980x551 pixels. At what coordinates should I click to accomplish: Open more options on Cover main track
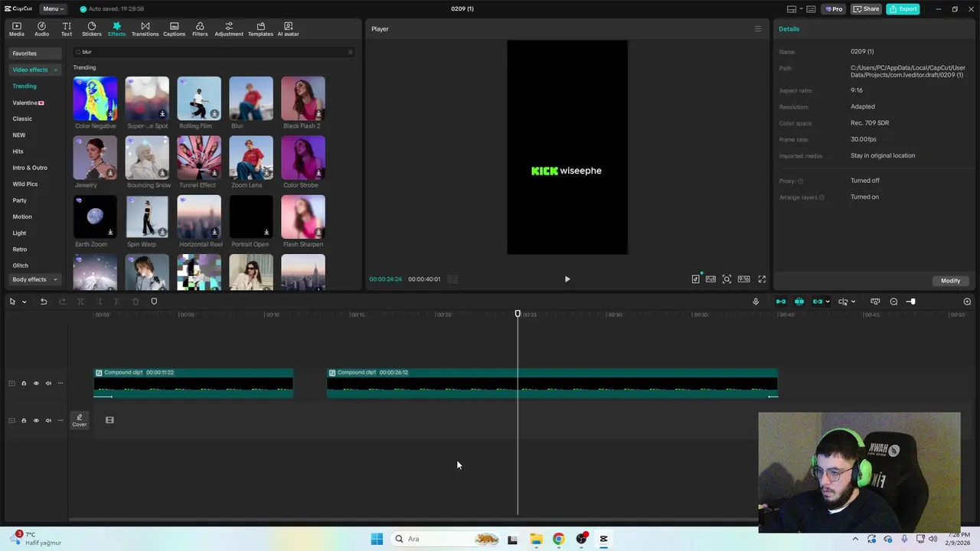pos(60,420)
